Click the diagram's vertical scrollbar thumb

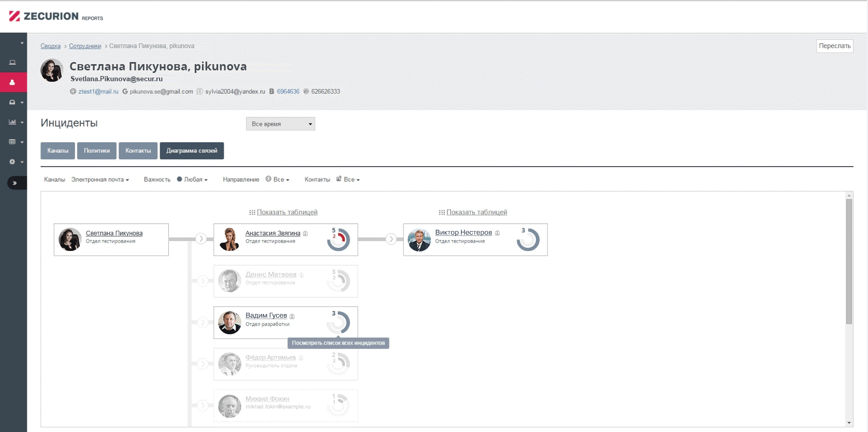coord(849,261)
